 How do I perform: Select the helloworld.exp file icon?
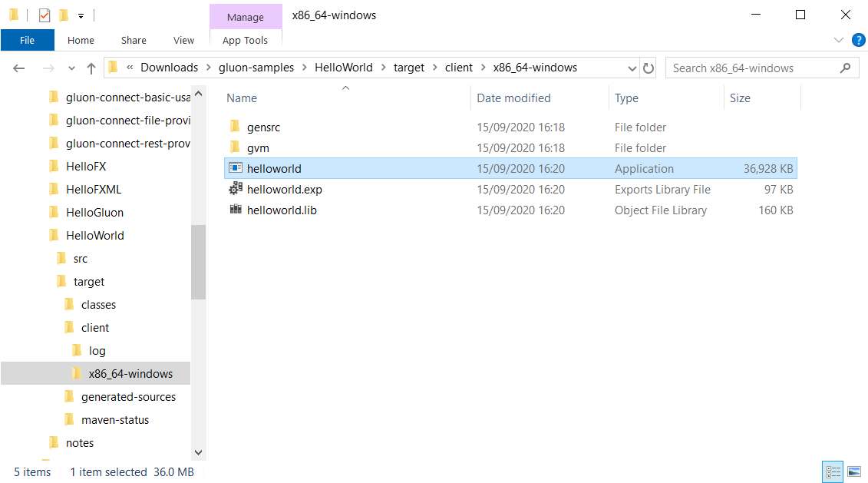pyautogui.click(x=236, y=188)
